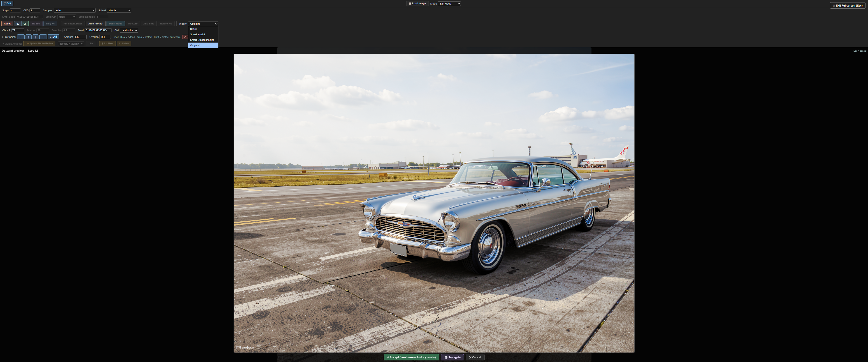The image size is (868, 362).
Task: Click the Vary ×4 button
Action: pos(50,24)
